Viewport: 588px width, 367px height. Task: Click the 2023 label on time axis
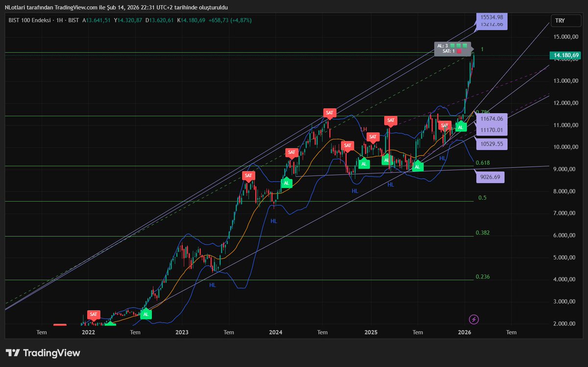(182, 332)
